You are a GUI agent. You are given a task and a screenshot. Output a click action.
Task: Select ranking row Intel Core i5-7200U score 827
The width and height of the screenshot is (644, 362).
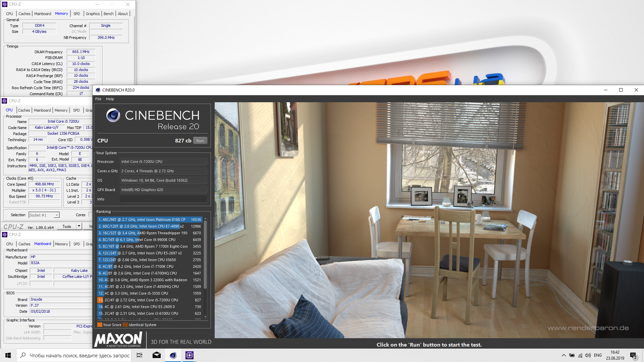point(150,300)
